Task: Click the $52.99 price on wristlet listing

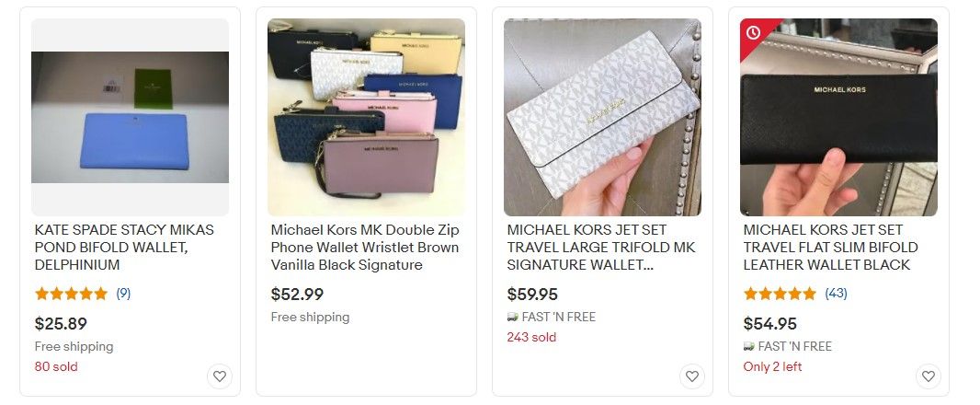Action: point(297,295)
